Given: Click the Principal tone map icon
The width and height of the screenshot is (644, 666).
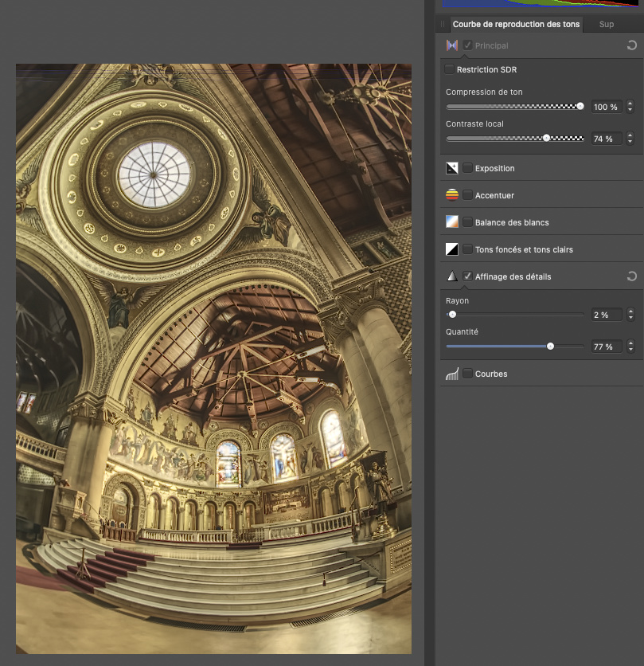Looking at the screenshot, I should coord(452,45).
